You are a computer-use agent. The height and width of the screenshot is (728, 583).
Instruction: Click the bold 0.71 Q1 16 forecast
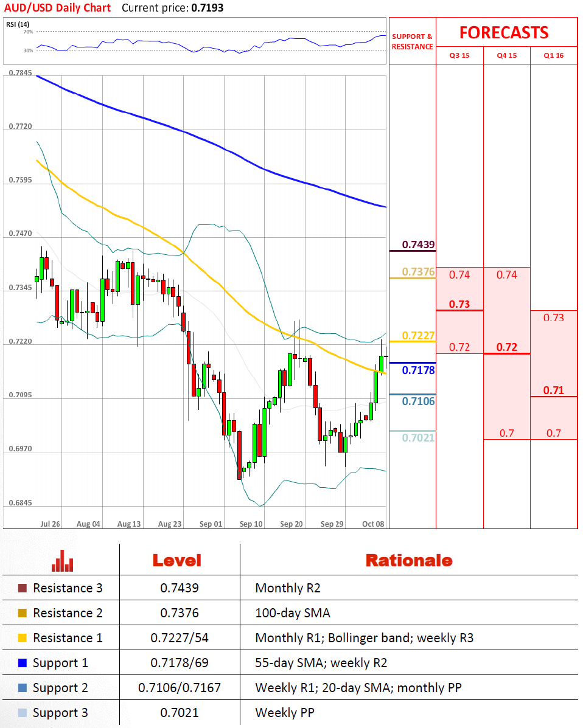tap(554, 390)
